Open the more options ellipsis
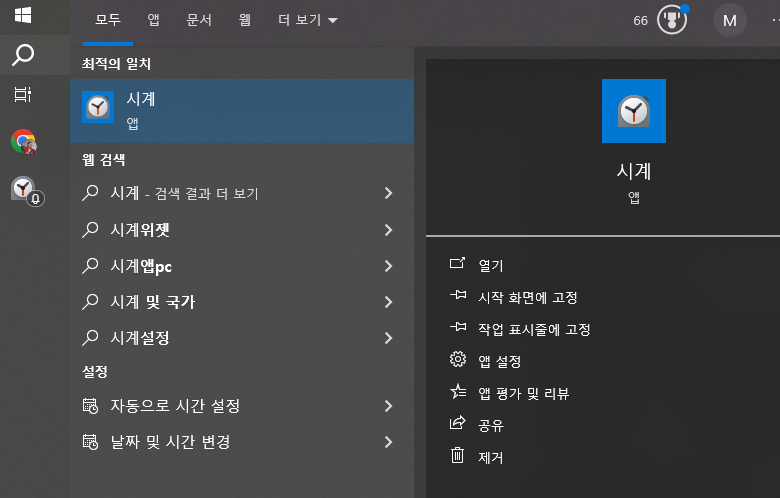 click(x=775, y=20)
